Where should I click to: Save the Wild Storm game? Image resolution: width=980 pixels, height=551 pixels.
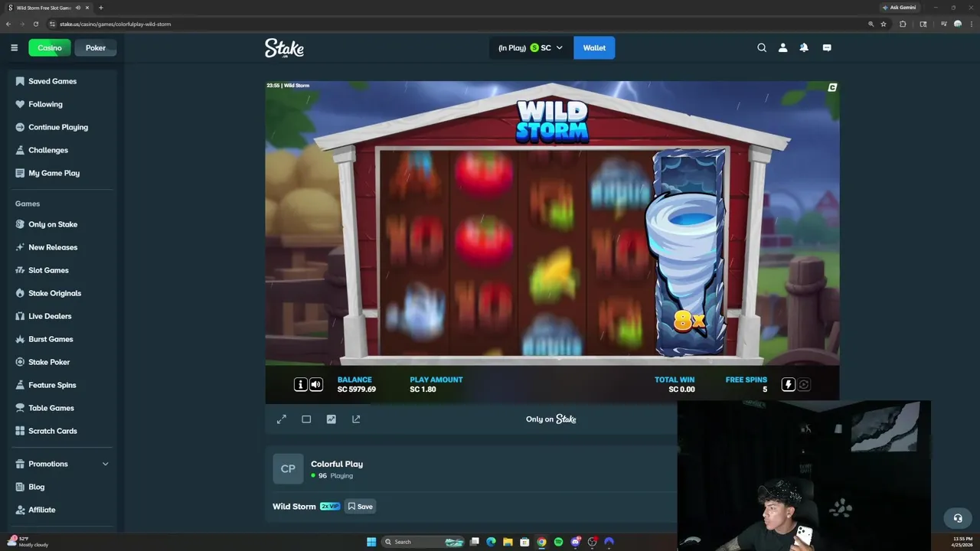360,507
